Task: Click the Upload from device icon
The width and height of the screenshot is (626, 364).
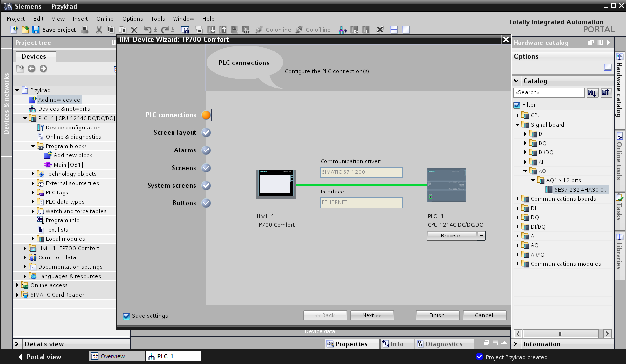Action: [x=223, y=30]
